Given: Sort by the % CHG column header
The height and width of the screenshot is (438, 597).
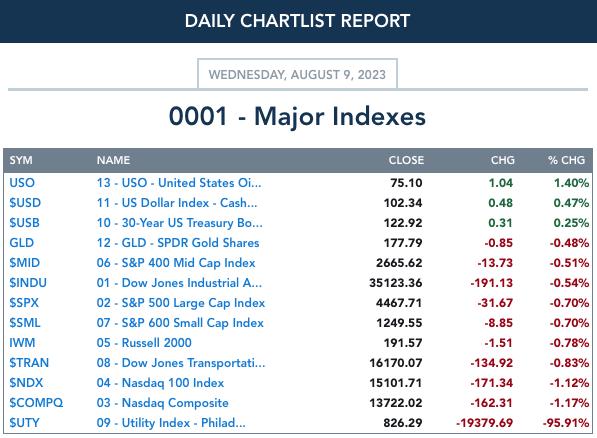Looking at the screenshot, I should [x=567, y=160].
